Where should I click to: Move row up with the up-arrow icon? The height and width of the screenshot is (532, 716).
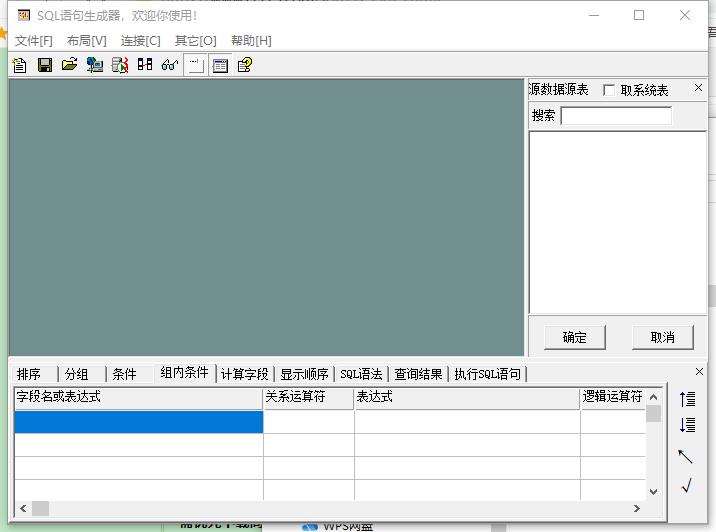pyautogui.click(x=687, y=399)
